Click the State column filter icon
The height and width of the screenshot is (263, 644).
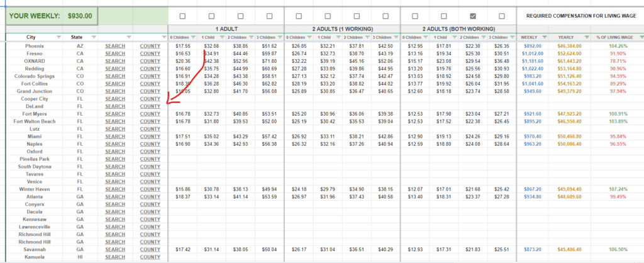[93, 37]
